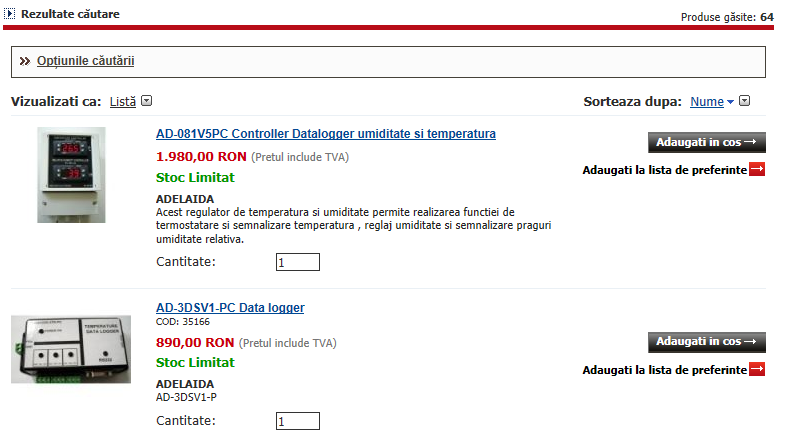Add AD-081V5PC to lista de preferinte
This screenshot has height=440, width=787.
click(674, 170)
